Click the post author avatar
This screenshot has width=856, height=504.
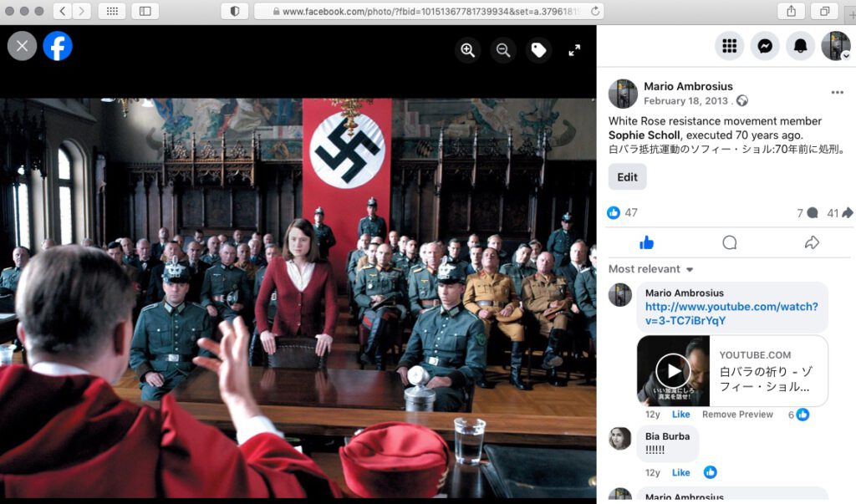(623, 94)
